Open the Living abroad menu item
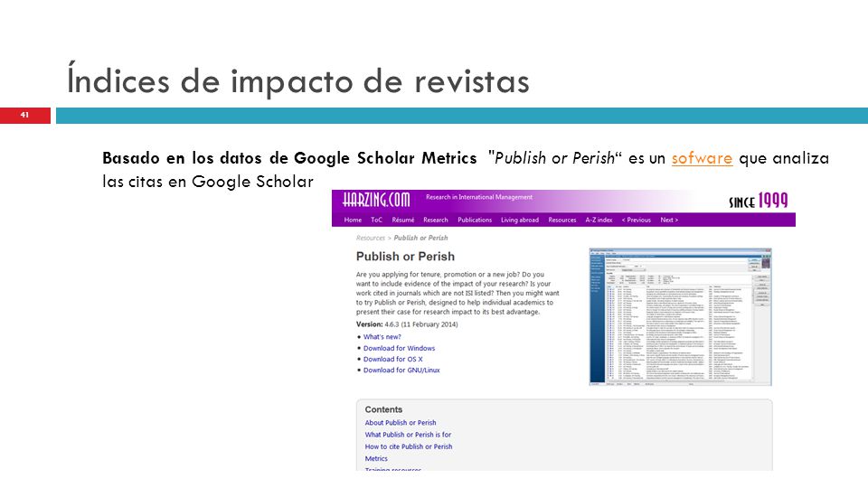Viewport: 868px width, 488px height. [520, 220]
